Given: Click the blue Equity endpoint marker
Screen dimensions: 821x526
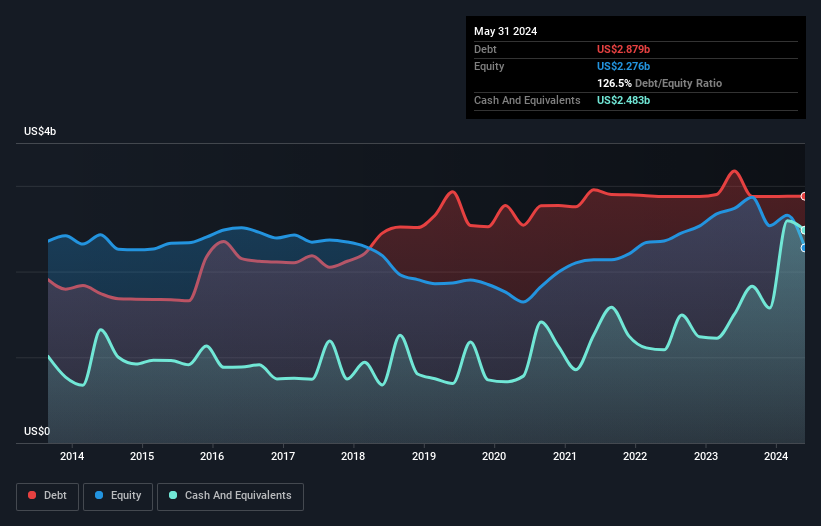Looking at the screenshot, I should click(804, 248).
